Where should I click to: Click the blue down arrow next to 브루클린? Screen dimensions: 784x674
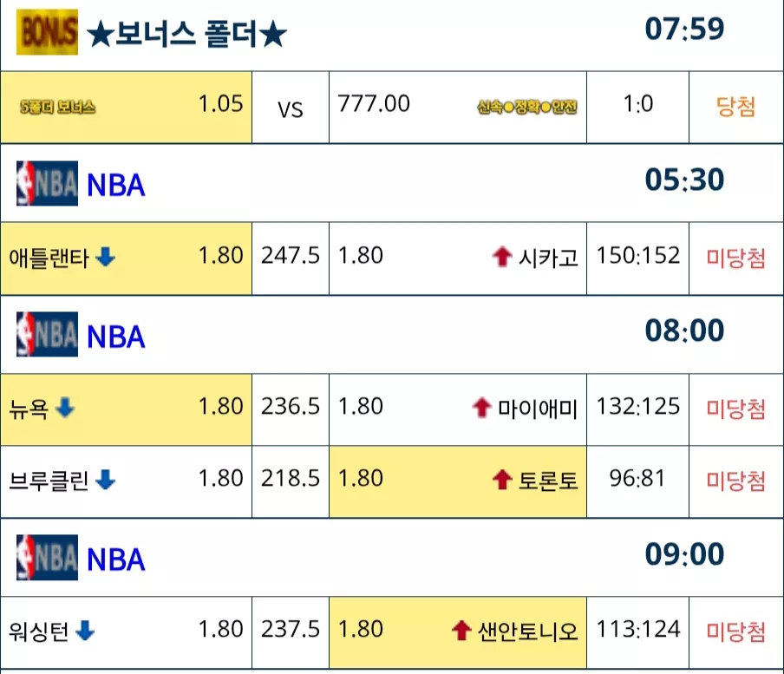tap(105, 480)
